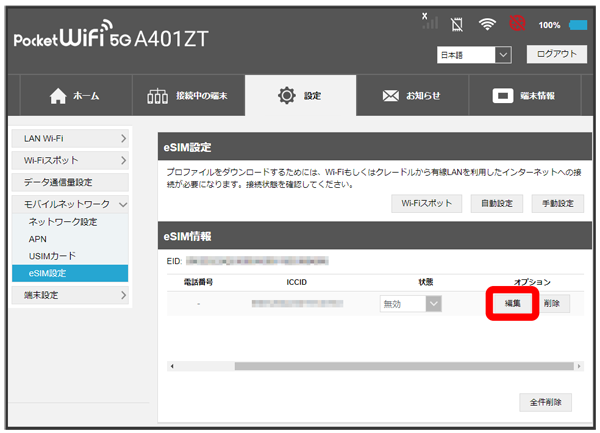This screenshot has width=600, height=433.
Task: Go to the 端末情報 device info tab
Action: [x=524, y=96]
